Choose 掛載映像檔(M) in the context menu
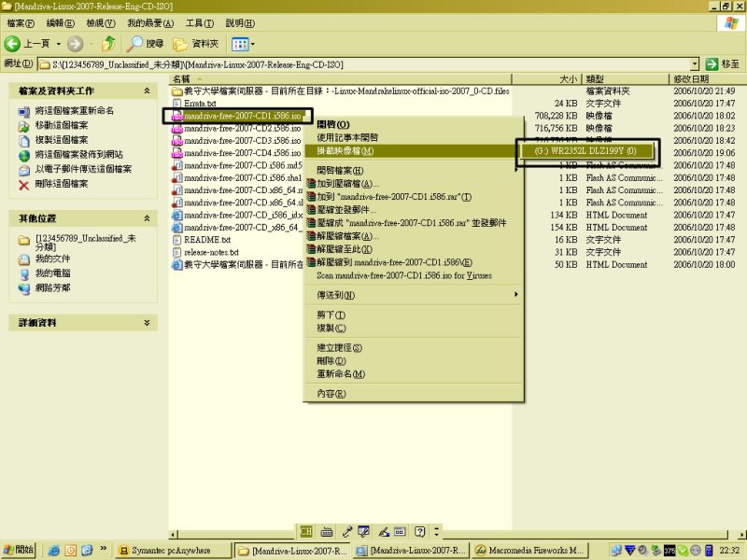The image size is (747, 560). [345, 150]
